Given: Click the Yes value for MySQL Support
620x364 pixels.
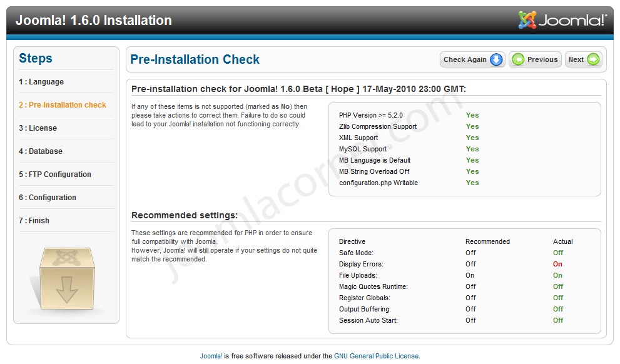Looking at the screenshot, I should coord(472,149).
